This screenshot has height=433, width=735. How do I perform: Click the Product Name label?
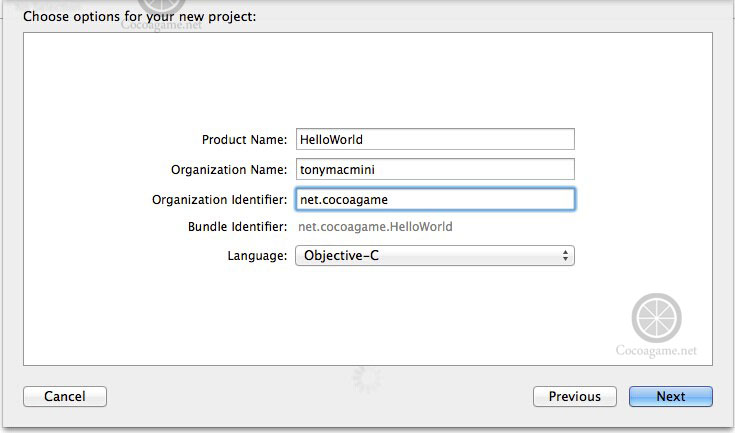[x=244, y=141]
